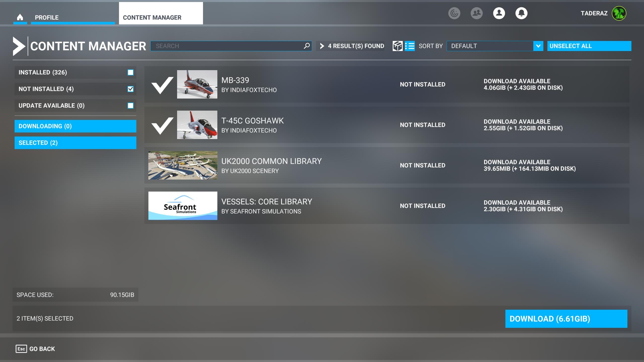Click the Search input field
Screen dimensions: 644x362
226,46
